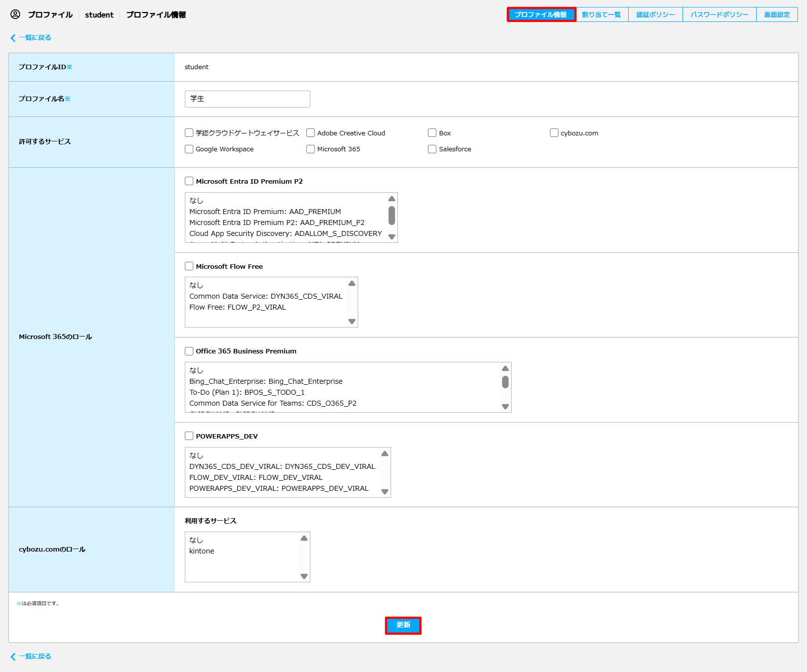
Task: Select なし in Flow Free list
Action: [196, 285]
